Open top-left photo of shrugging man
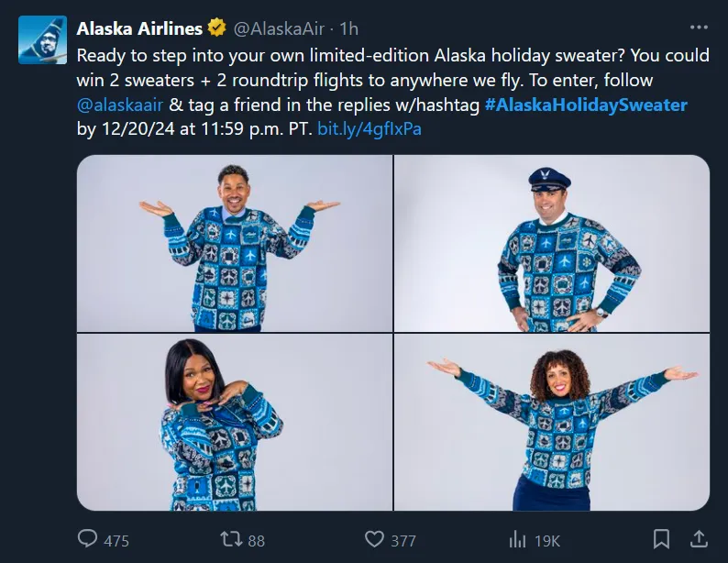The width and height of the screenshot is (728, 563). (x=235, y=243)
